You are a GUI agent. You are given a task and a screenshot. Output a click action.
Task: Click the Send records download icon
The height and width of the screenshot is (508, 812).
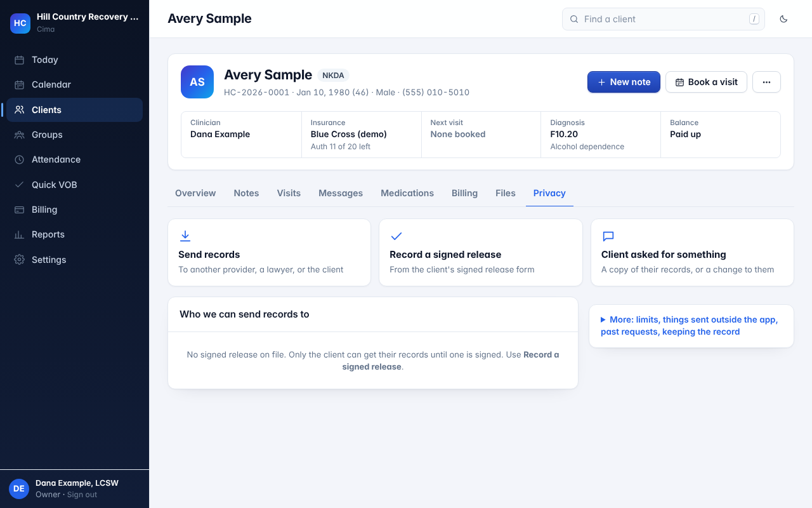tap(185, 236)
